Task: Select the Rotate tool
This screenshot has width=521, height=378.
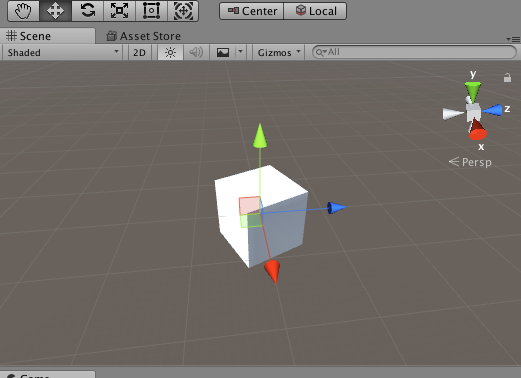Action: coord(87,11)
